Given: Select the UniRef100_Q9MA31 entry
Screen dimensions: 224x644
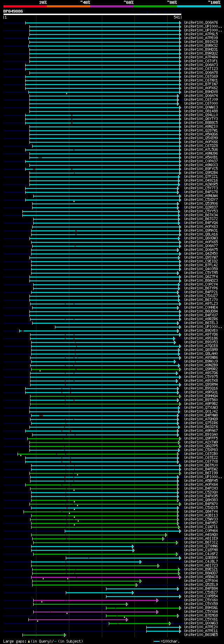Looking at the screenshot, I should 201,231.
